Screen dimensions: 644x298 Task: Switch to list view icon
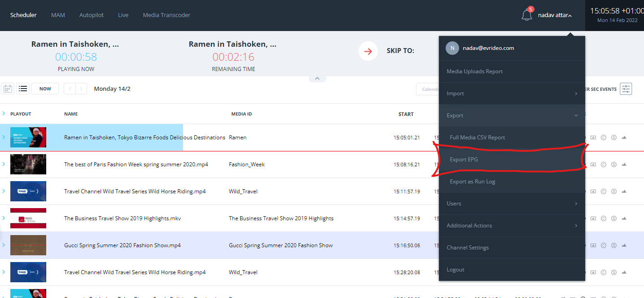[23, 89]
